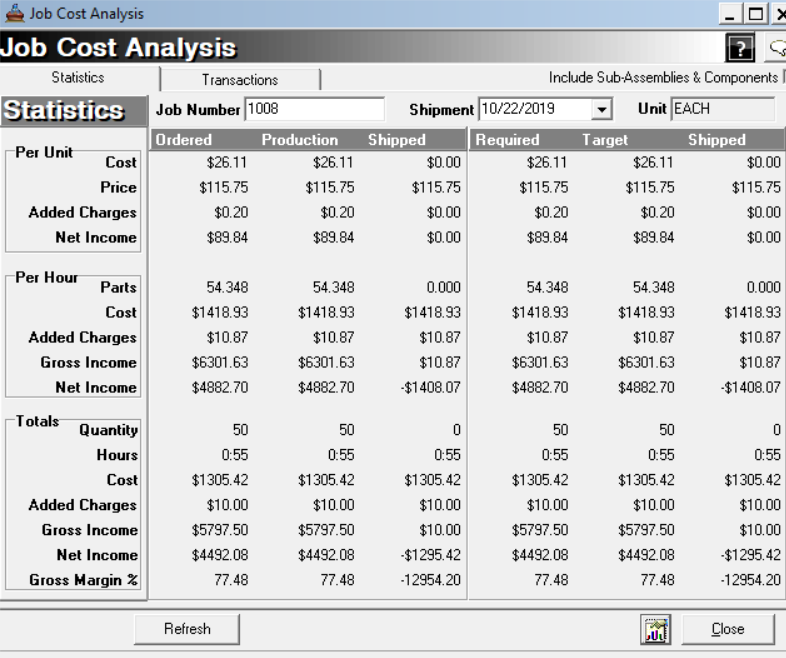Click the Production column header
Image resolution: width=786 pixels, height=658 pixels.
coord(300,140)
